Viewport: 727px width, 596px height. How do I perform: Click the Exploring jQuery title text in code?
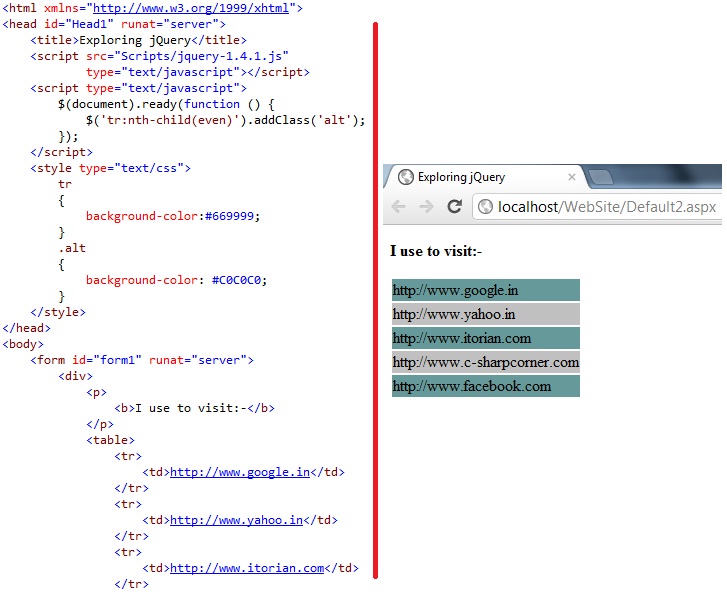(135, 40)
